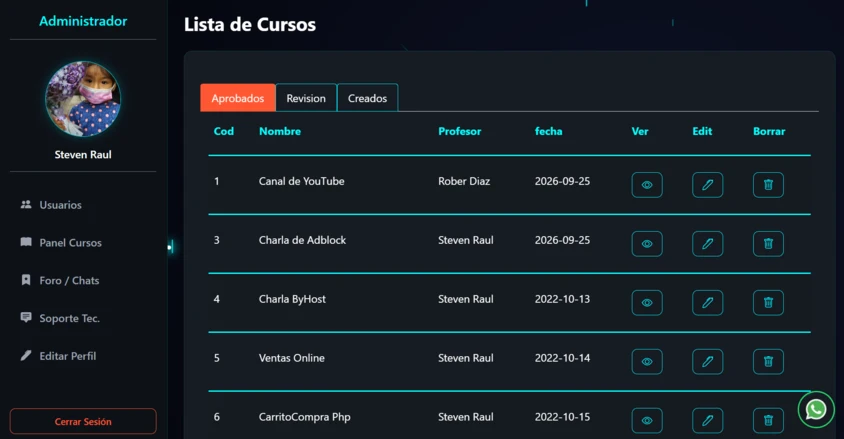The height and width of the screenshot is (439, 844).
Task: View the Charla de Adblock course
Action: point(647,244)
